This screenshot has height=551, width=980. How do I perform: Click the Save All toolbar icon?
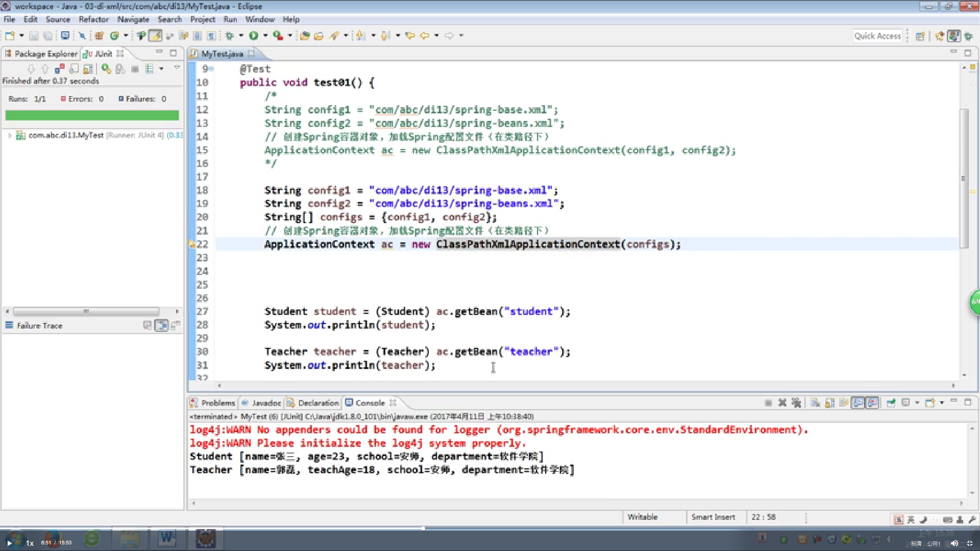[x=48, y=36]
